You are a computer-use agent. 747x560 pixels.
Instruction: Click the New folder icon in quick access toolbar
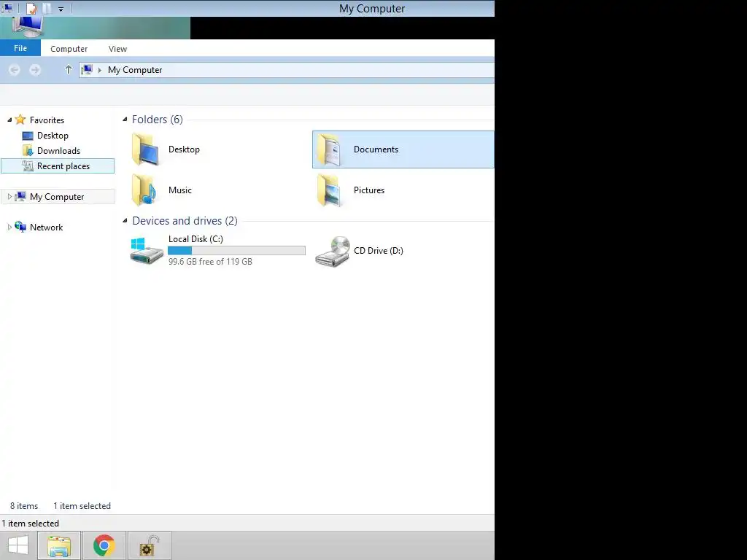[47, 8]
